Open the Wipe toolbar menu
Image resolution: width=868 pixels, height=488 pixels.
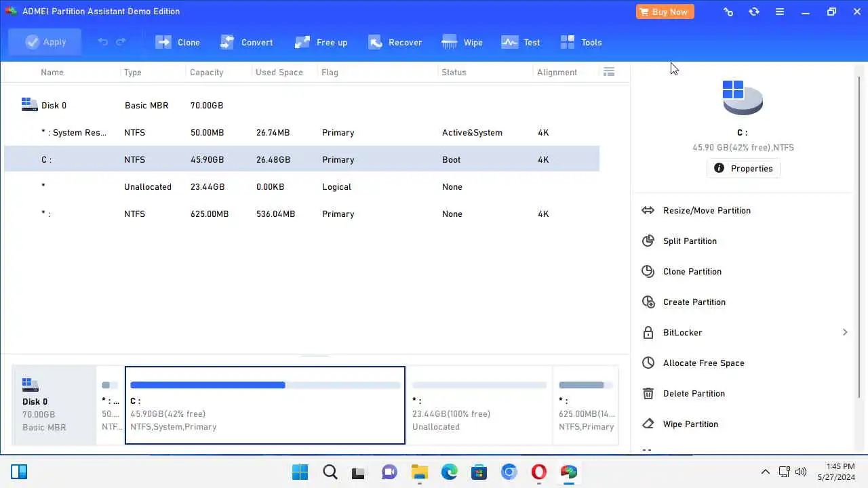coord(462,42)
